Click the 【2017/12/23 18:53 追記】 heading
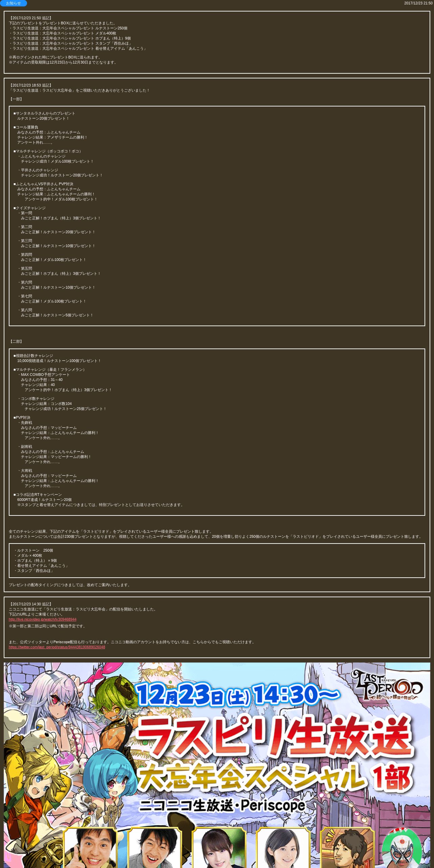Screen dimensions: 434x868 point(30,85)
